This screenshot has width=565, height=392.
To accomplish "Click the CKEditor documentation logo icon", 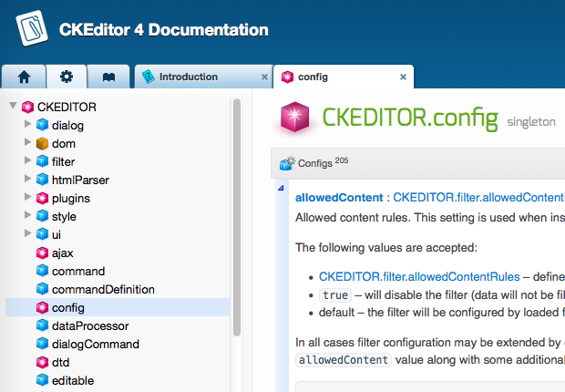I will 32,28.
